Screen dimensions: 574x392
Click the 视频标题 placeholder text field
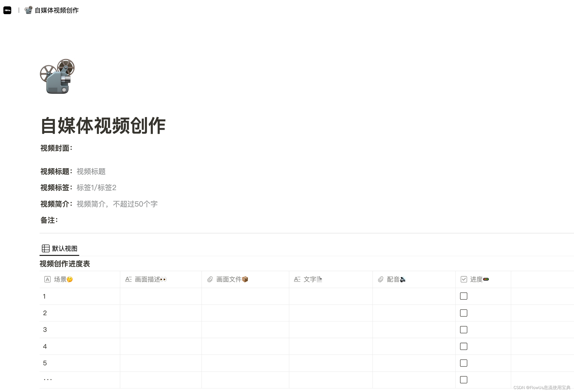point(91,172)
